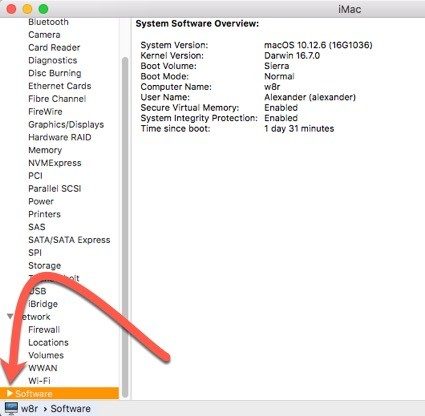Select the highlighted Software category
Image resolution: width=425 pixels, height=416 pixels.
coord(59,393)
